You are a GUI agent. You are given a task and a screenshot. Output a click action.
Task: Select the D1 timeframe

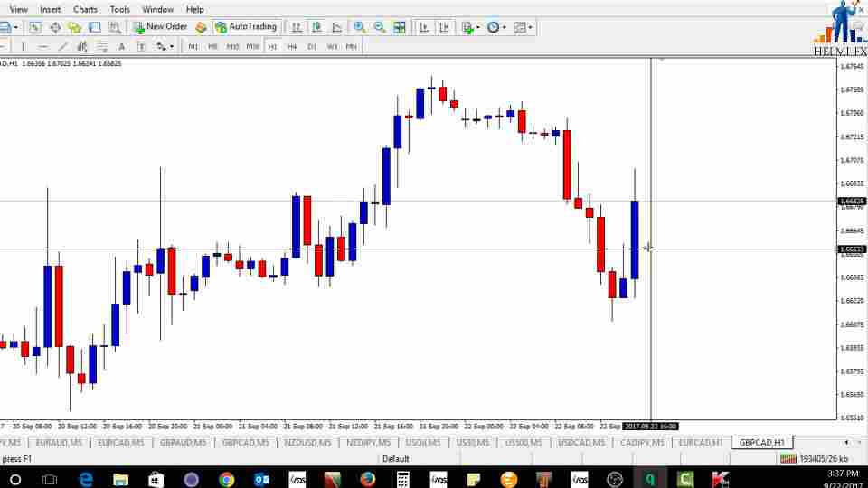pyautogui.click(x=312, y=46)
